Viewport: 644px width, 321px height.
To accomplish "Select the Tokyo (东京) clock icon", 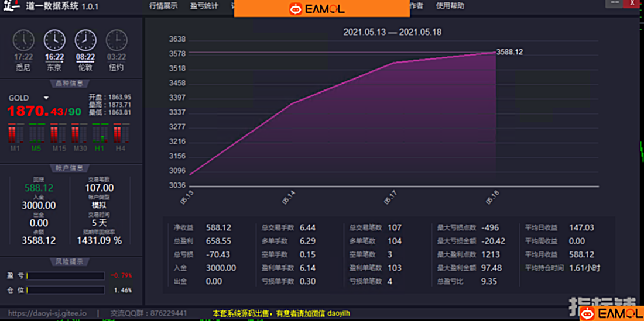I will [54, 40].
